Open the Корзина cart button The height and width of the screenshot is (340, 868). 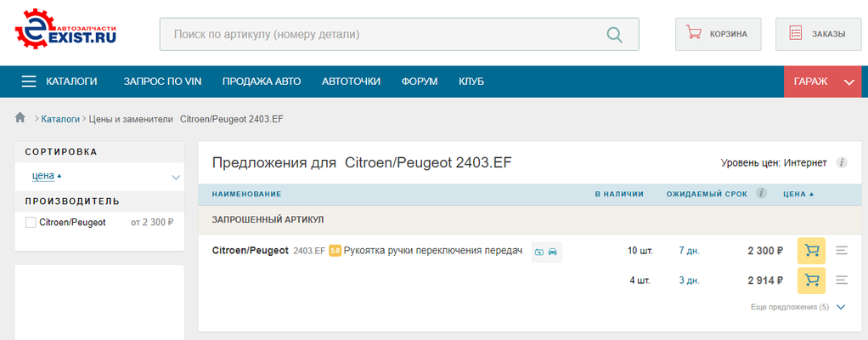pos(718,34)
